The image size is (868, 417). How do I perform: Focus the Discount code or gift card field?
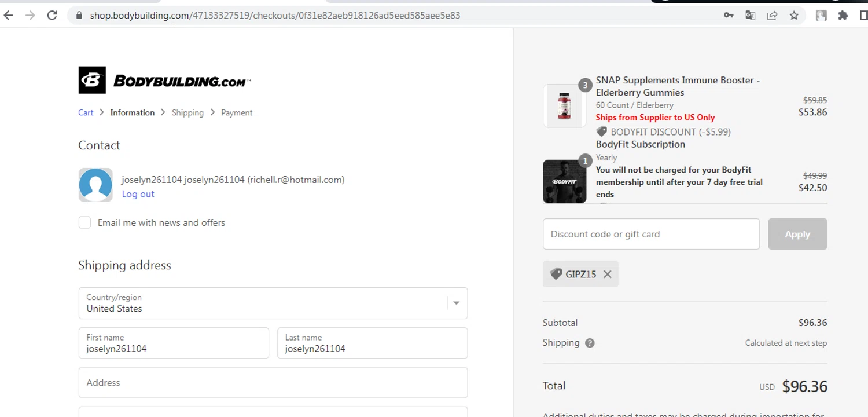coord(651,234)
